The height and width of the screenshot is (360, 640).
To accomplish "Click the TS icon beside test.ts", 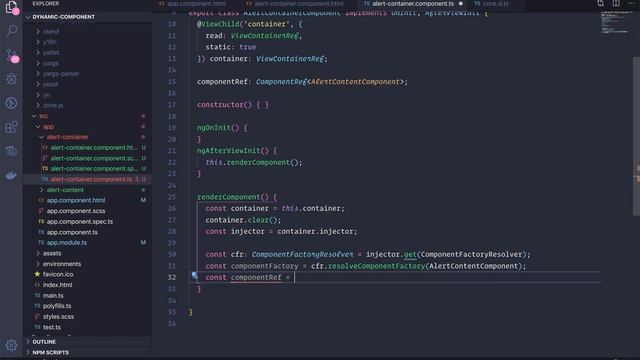I will pyautogui.click(x=37, y=327).
